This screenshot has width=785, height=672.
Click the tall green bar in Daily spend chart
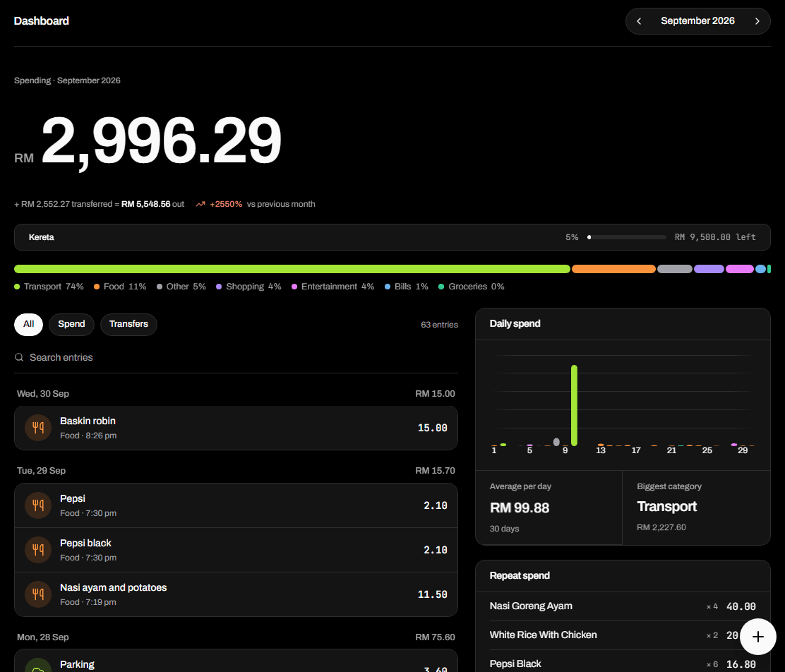574,405
